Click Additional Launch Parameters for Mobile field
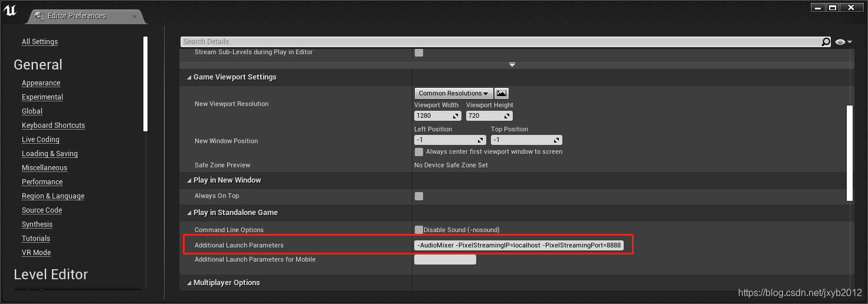 [445, 260]
